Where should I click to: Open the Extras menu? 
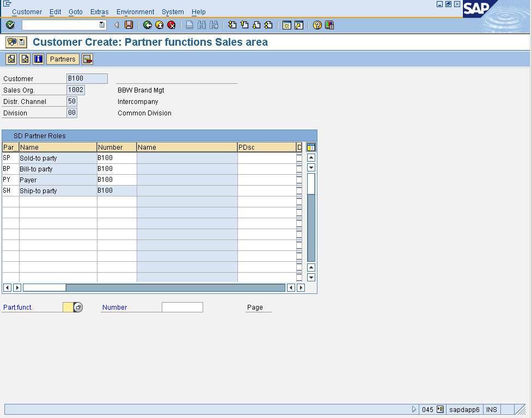pos(100,12)
